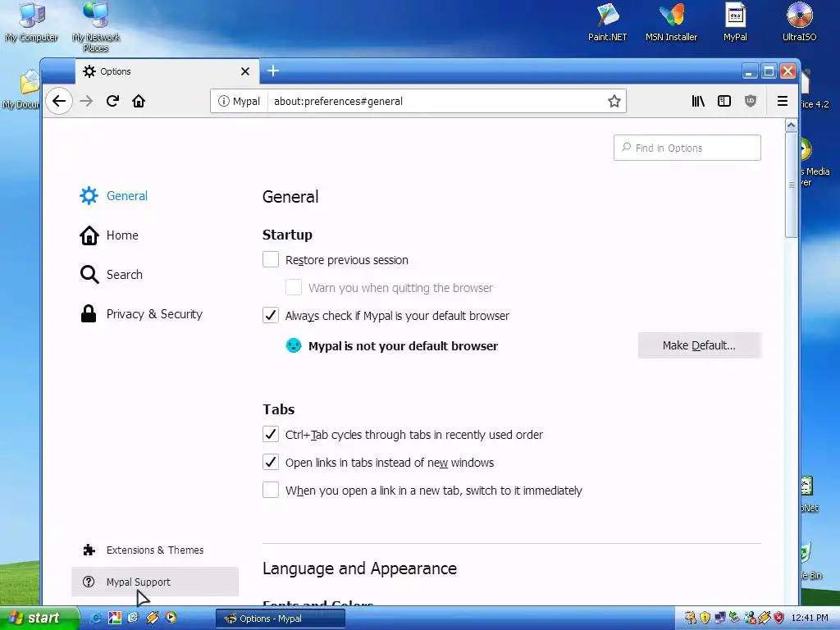Bookmark this page with the star
Viewport: 840px width, 630px height.
(x=614, y=101)
